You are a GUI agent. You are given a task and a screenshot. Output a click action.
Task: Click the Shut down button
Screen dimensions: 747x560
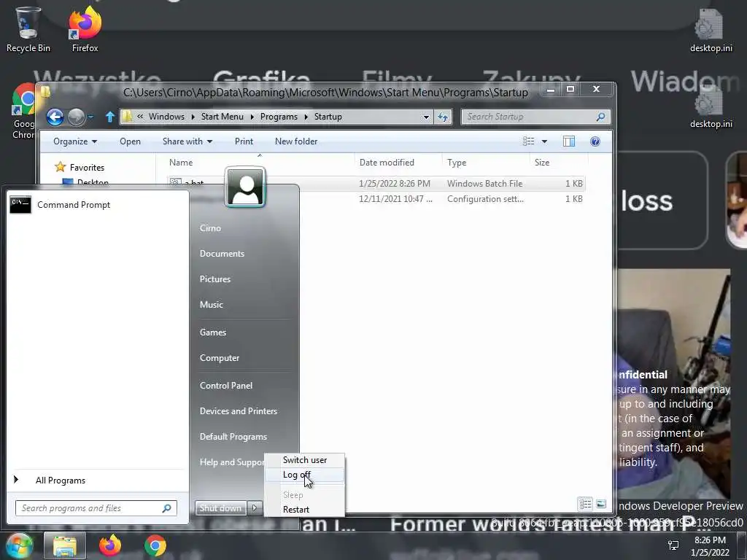[220, 508]
